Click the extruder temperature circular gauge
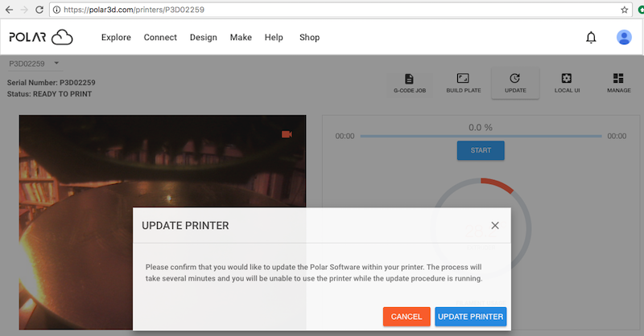 (481, 230)
